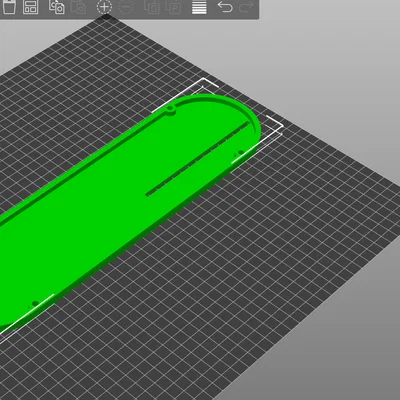Click the Split to parts icon
This screenshot has width=400, height=400.
tap(174, 7)
